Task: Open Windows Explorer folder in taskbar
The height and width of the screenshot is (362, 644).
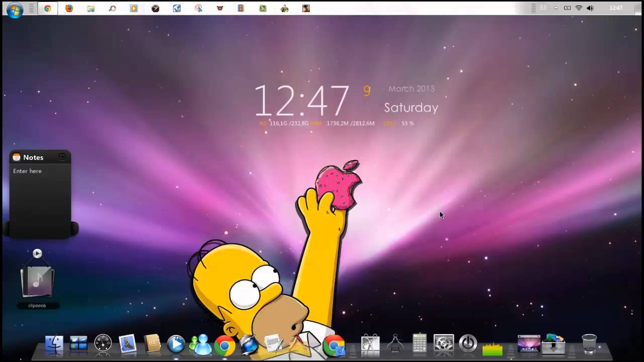Action: pyautogui.click(x=91, y=8)
